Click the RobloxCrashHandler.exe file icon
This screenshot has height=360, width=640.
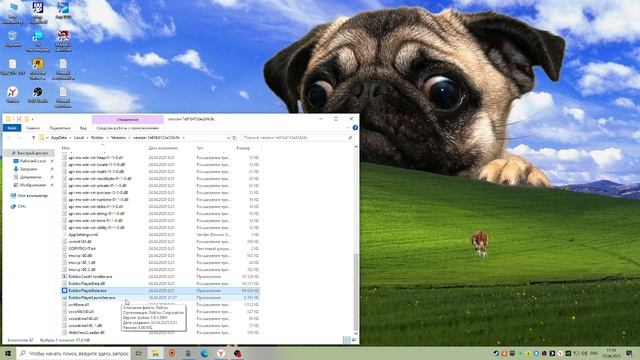click(x=64, y=277)
